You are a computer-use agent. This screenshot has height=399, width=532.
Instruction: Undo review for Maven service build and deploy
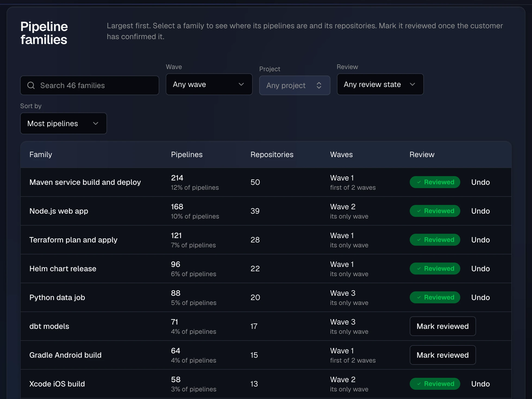point(480,182)
